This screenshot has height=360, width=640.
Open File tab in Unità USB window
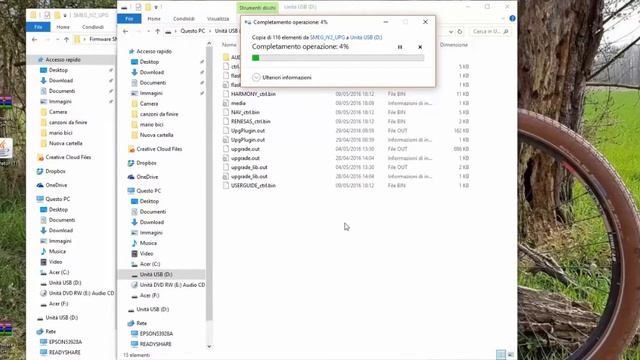click(x=129, y=18)
